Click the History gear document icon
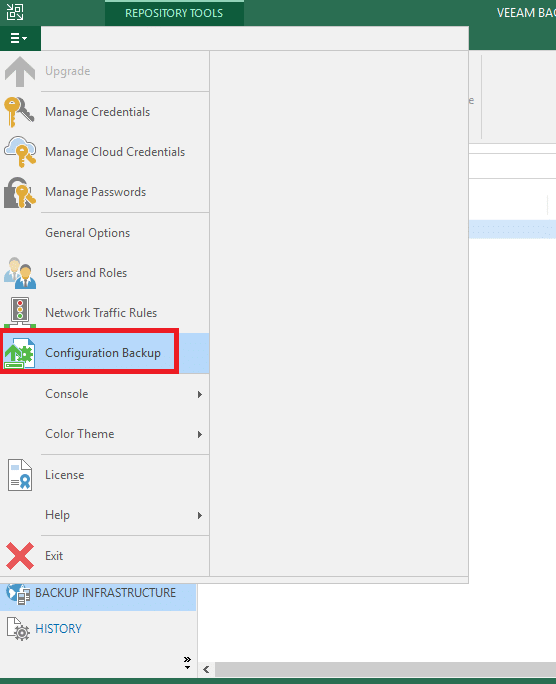 [x=18, y=629]
